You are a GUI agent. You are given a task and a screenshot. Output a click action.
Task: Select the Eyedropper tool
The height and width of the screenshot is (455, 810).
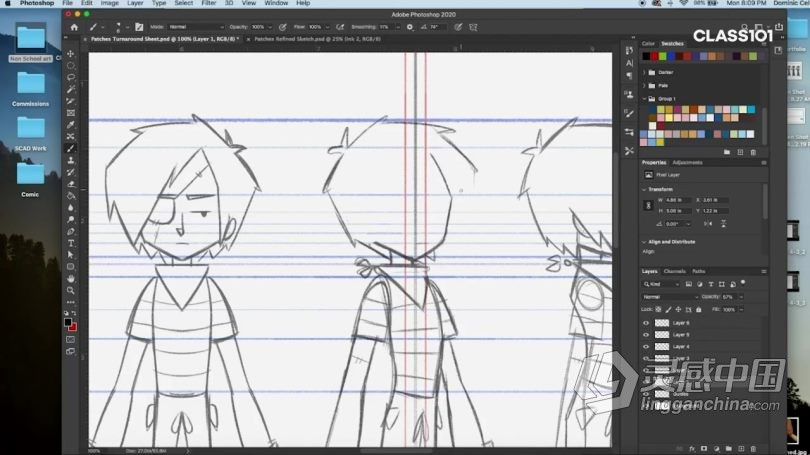(71, 125)
